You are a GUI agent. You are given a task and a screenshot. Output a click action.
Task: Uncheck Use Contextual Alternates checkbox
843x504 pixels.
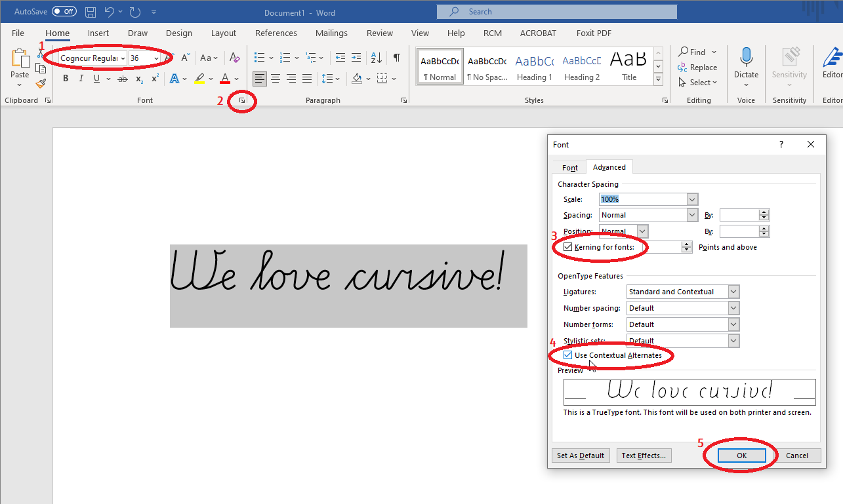568,355
